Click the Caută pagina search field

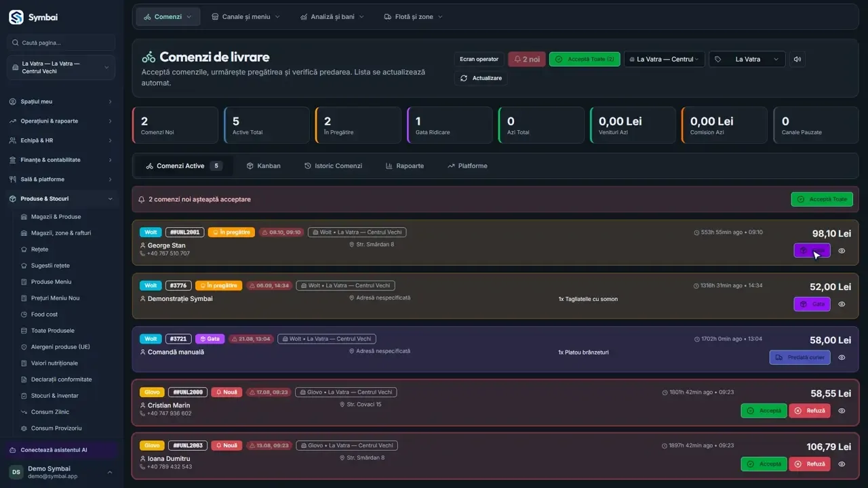point(61,43)
